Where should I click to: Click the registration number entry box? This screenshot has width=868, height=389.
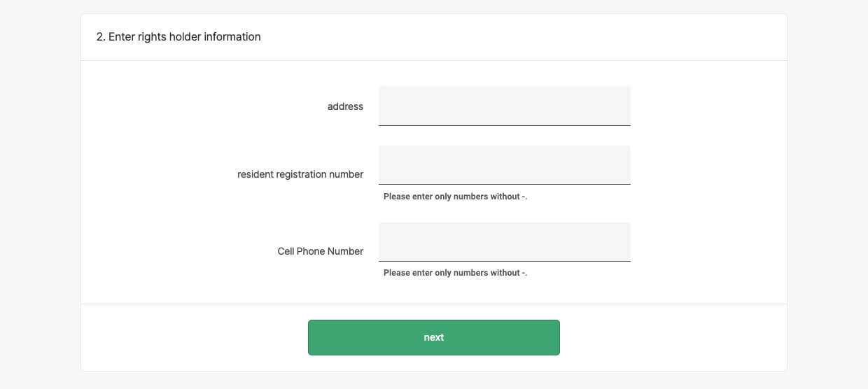(504, 165)
